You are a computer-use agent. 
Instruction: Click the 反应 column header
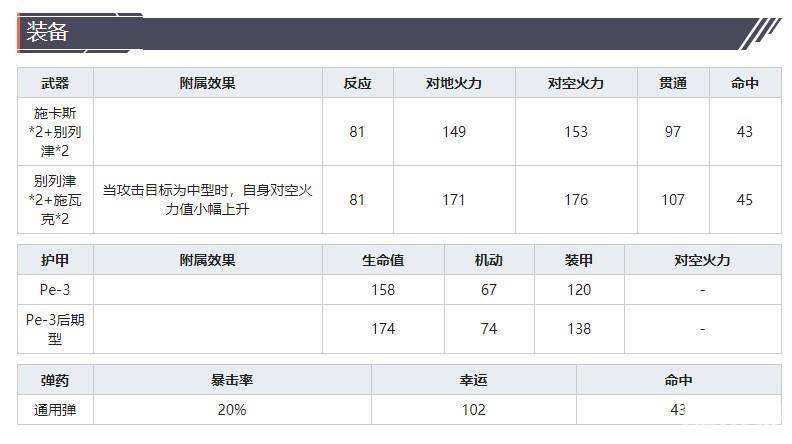(357, 83)
